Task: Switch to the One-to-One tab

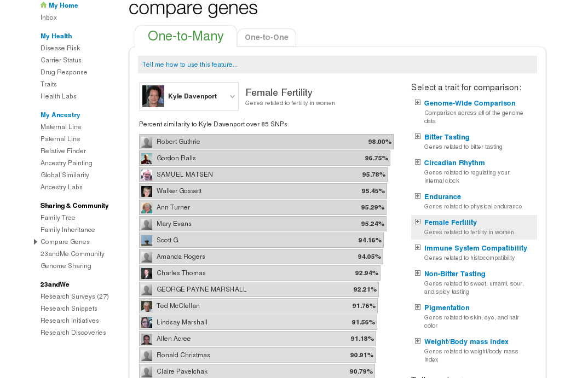Action: (x=267, y=37)
